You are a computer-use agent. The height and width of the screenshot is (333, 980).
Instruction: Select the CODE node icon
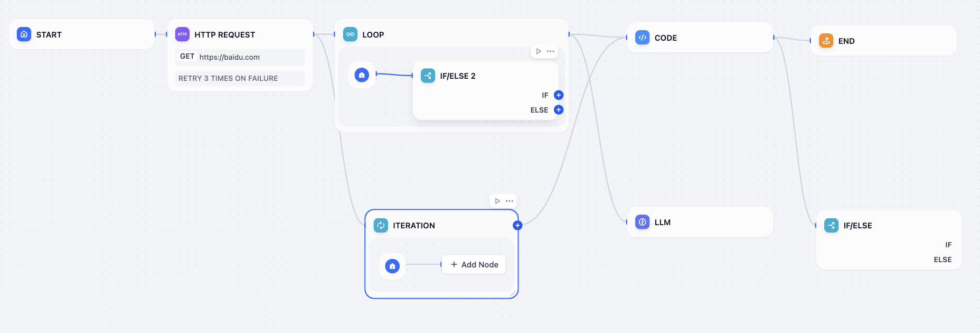[642, 38]
